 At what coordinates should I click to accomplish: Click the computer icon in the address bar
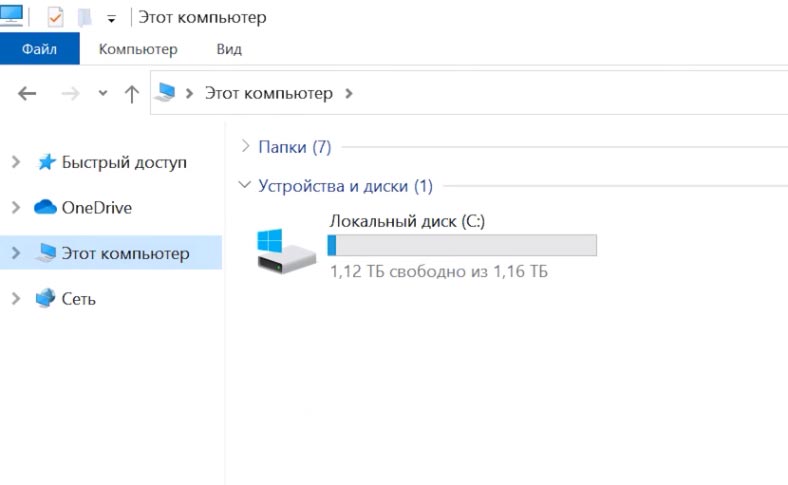pyautogui.click(x=166, y=93)
